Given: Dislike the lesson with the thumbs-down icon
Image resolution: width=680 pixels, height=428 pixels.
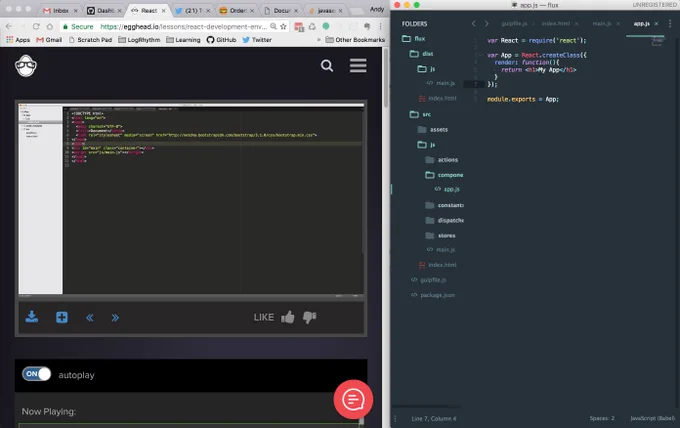Looking at the screenshot, I should tap(310, 317).
